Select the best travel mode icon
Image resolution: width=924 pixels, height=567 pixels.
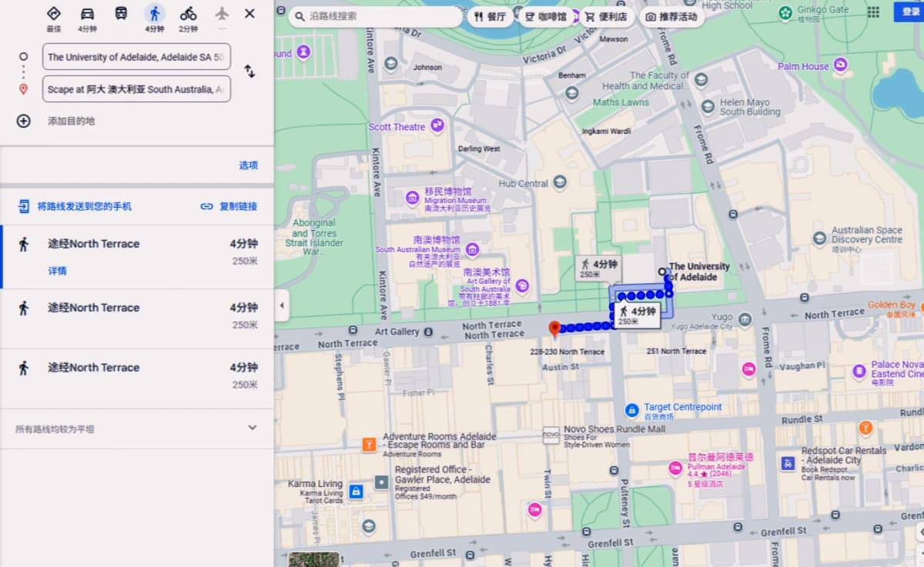point(53,14)
